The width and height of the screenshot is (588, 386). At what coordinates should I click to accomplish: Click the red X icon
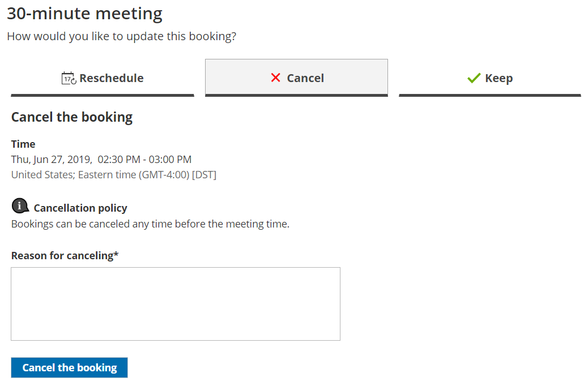coord(276,78)
